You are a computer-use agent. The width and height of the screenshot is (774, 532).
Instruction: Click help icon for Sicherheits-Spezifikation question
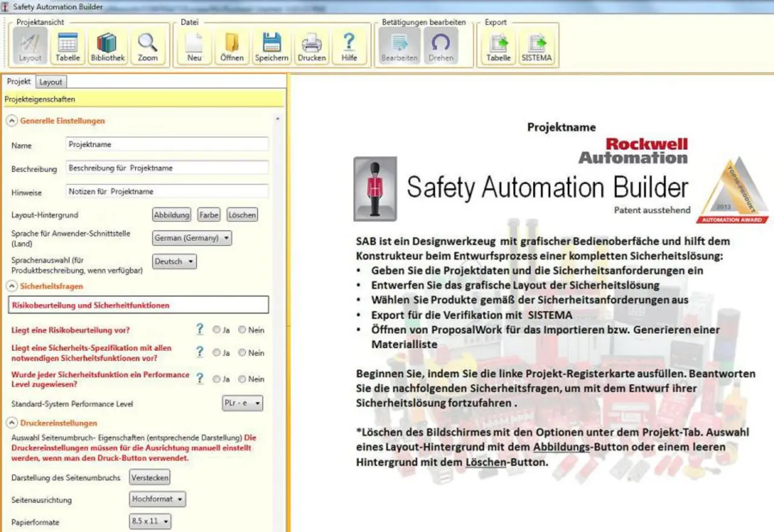(x=200, y=352)
